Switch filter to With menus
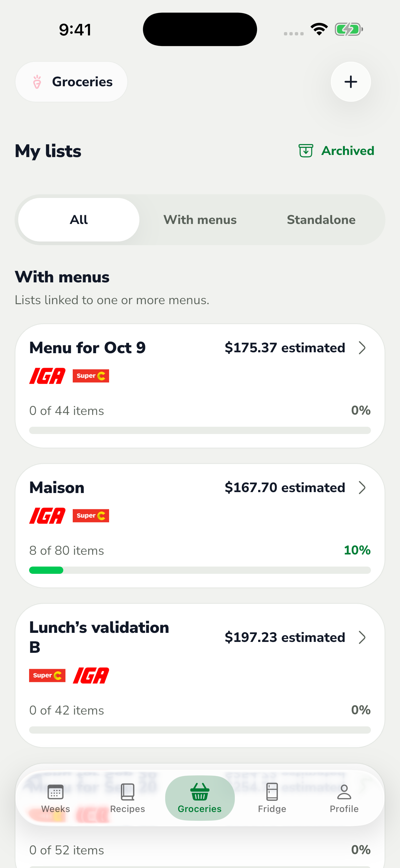The height and width of the screenshot is (868, 400). 200,220
